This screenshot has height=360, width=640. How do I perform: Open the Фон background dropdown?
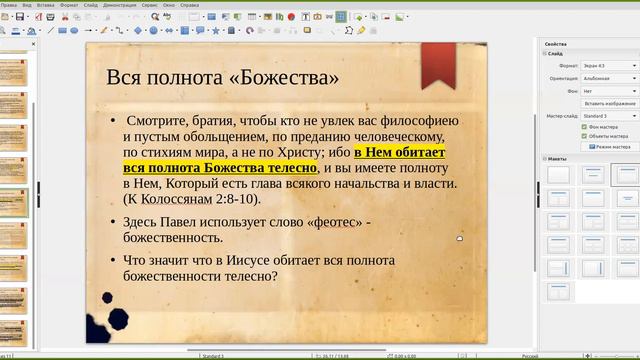point(609,91)
